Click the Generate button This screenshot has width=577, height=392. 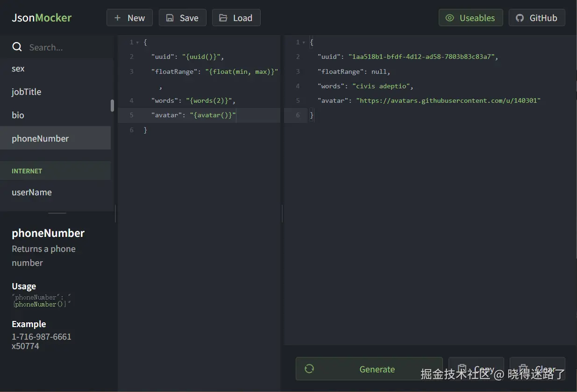click(369, 369)
